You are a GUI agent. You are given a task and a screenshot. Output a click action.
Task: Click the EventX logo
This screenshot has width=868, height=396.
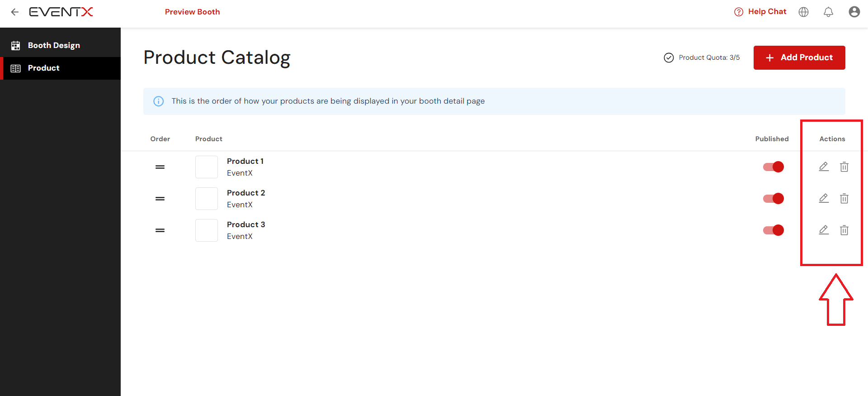tap(61, 12)
